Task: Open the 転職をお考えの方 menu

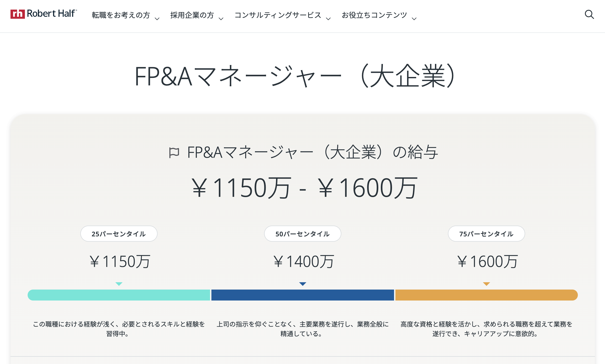Action: (121, 15)
